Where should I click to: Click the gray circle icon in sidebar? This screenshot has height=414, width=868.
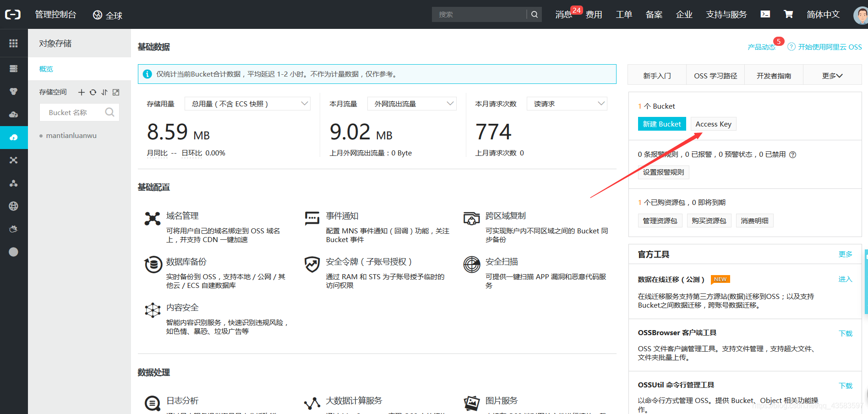(14, 252)
